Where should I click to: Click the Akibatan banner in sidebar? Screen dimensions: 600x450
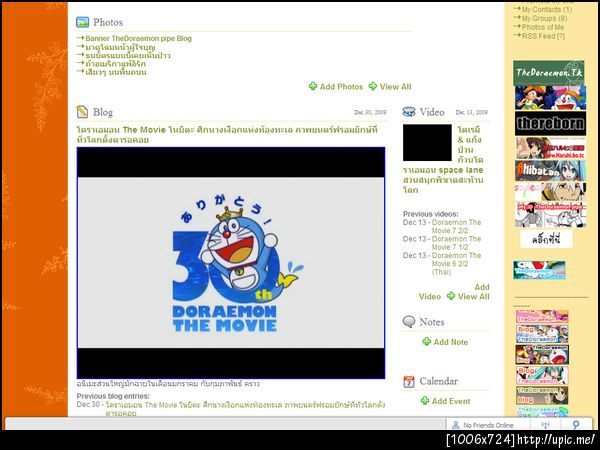point(550,171)
